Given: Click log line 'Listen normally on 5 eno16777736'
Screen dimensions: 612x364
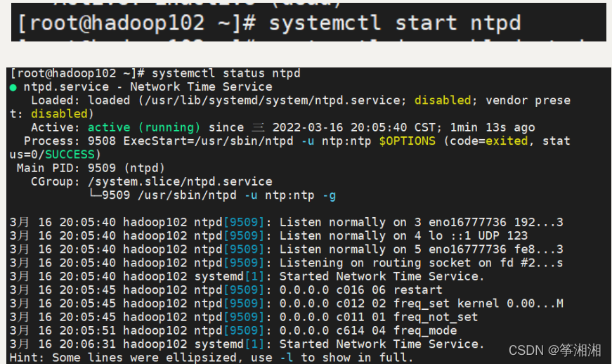Looking at the screenshot, I should 287,249.
